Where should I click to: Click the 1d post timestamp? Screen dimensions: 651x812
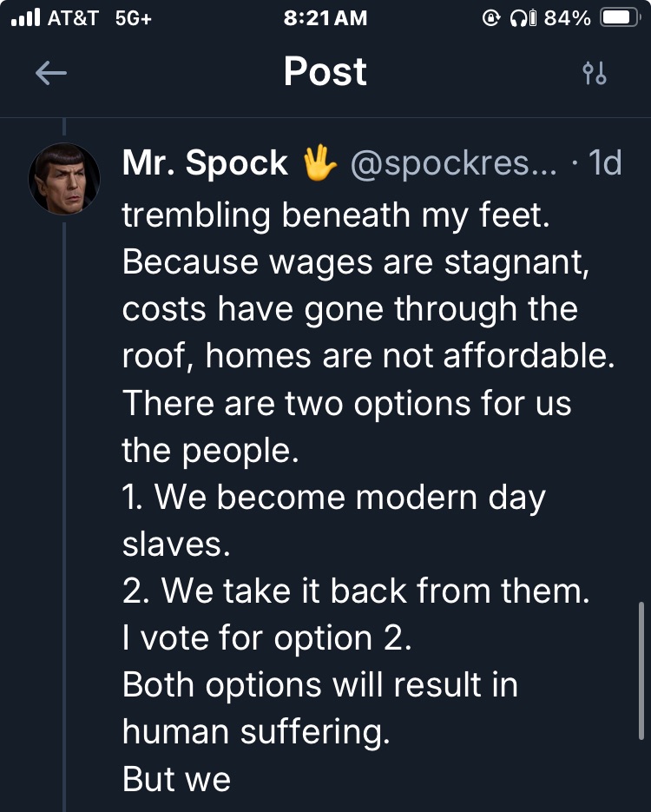coord(605,163)
